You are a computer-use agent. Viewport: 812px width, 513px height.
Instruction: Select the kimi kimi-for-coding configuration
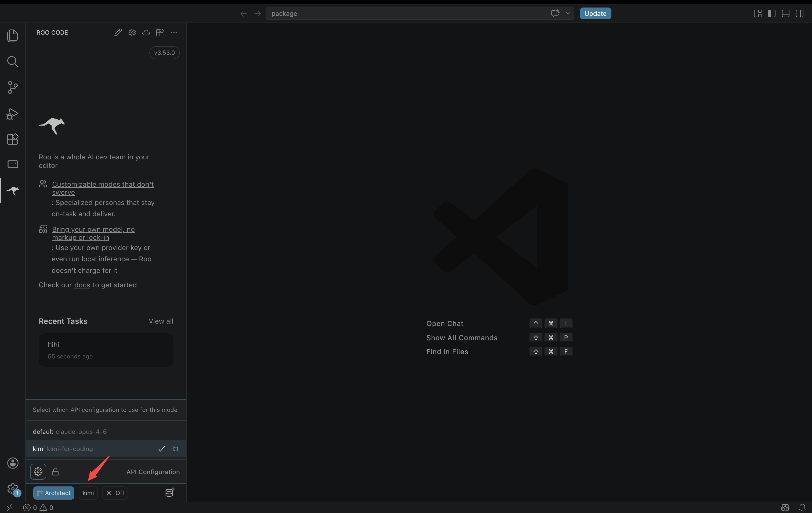106,449
